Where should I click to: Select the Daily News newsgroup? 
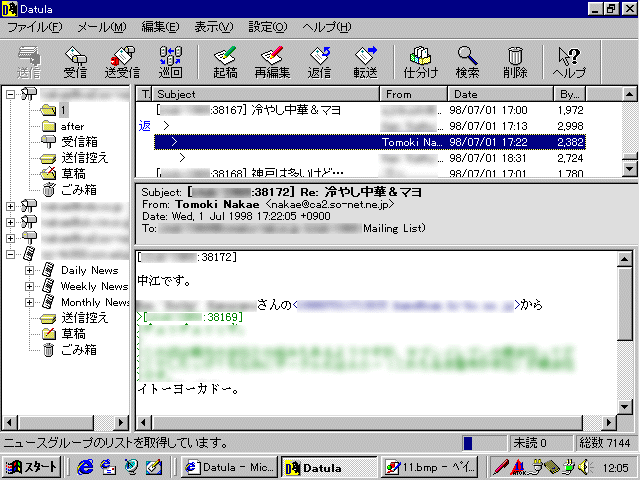pyautogui.click(x=89, y=270)
